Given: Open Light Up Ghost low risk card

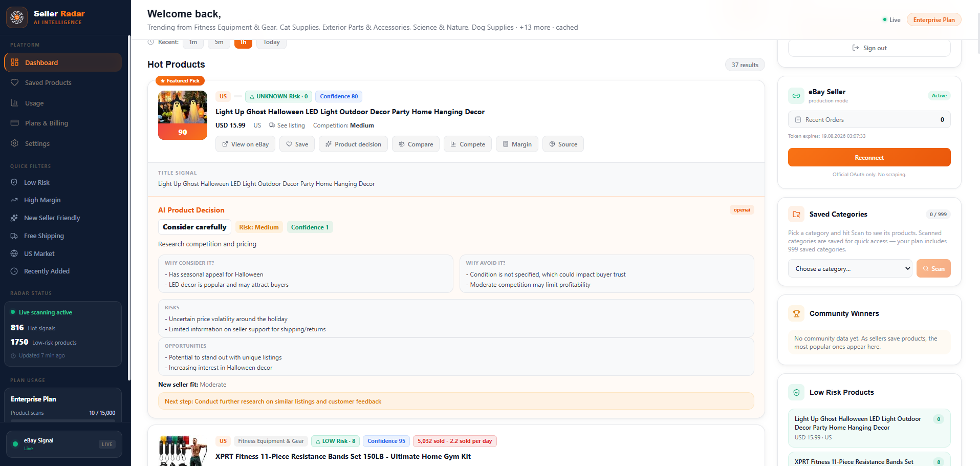Looking at the screenshot, I should [869, 428].
